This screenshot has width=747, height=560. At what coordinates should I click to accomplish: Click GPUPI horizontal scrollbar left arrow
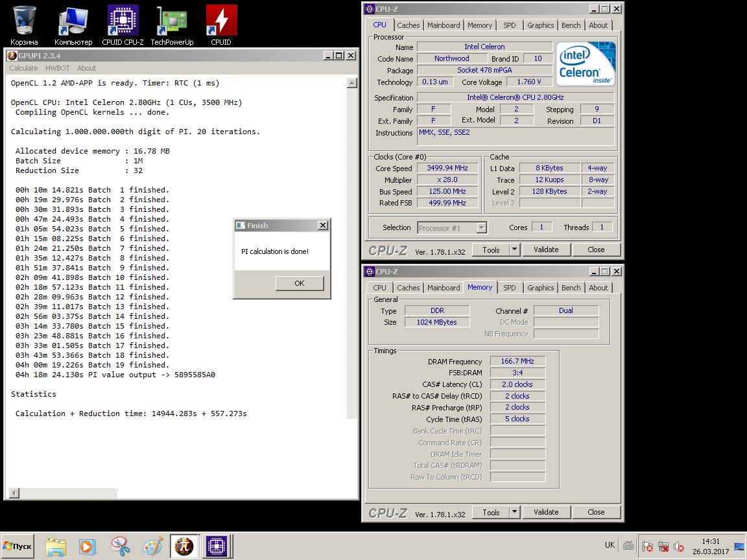tap(14, 493)
